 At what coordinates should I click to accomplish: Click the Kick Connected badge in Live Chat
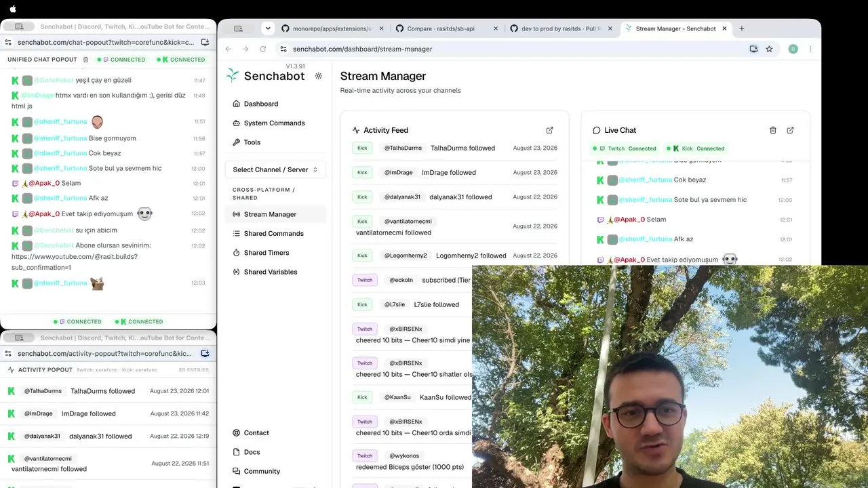pyautogui.click(x=695, y=148)
